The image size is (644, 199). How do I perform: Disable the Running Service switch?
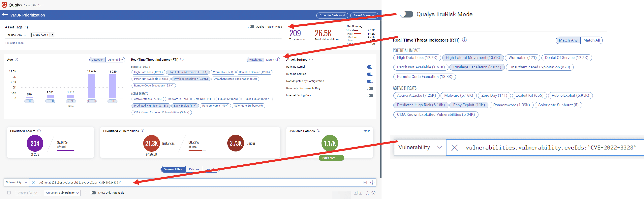[370, 74]
